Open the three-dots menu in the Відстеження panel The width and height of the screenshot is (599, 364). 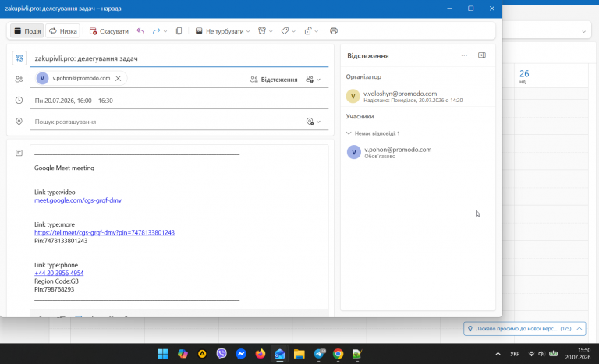point(464,55)
